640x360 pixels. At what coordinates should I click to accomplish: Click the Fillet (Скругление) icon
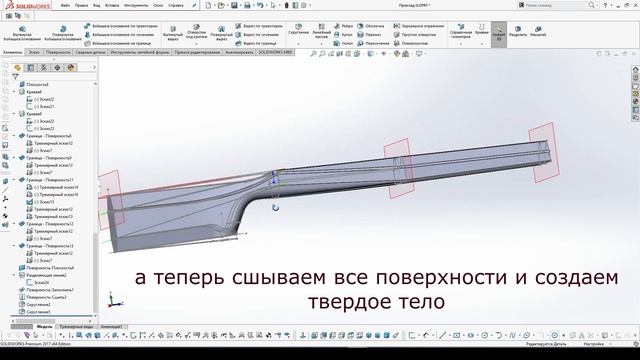click(298, 27)
